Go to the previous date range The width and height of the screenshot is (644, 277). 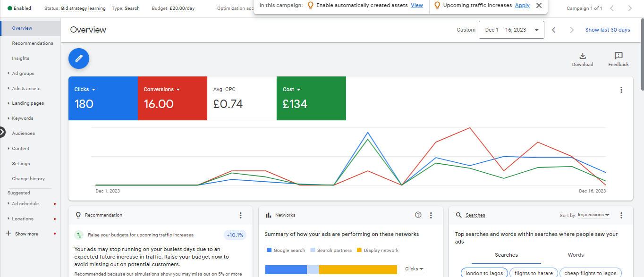click(x=554, y=30)
